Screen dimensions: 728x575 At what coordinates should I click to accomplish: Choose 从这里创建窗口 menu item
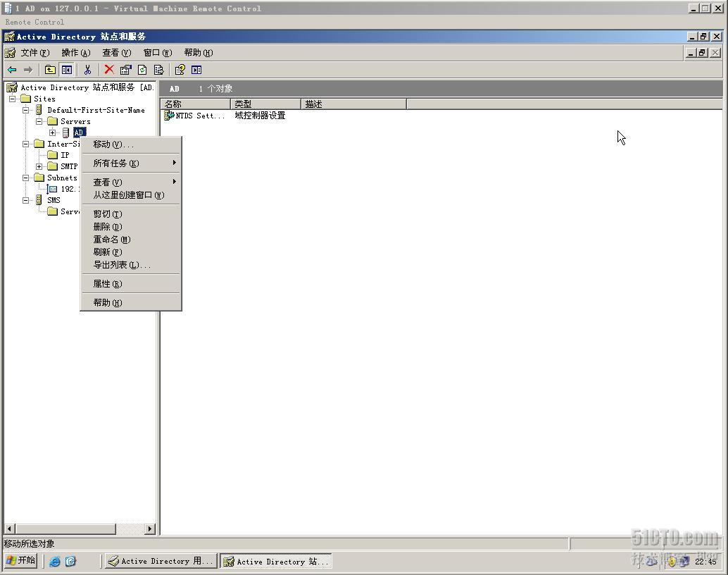[131, 195]
